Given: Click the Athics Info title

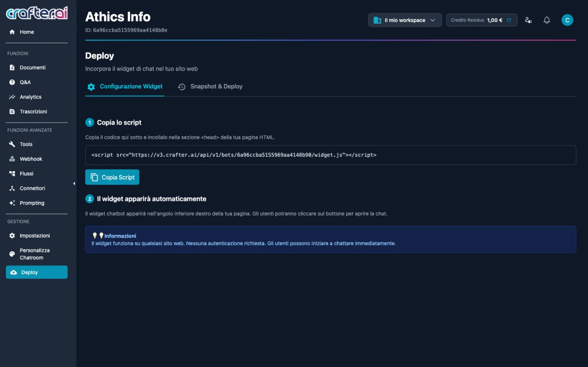Looking at the screenshot, I should 118,17.
